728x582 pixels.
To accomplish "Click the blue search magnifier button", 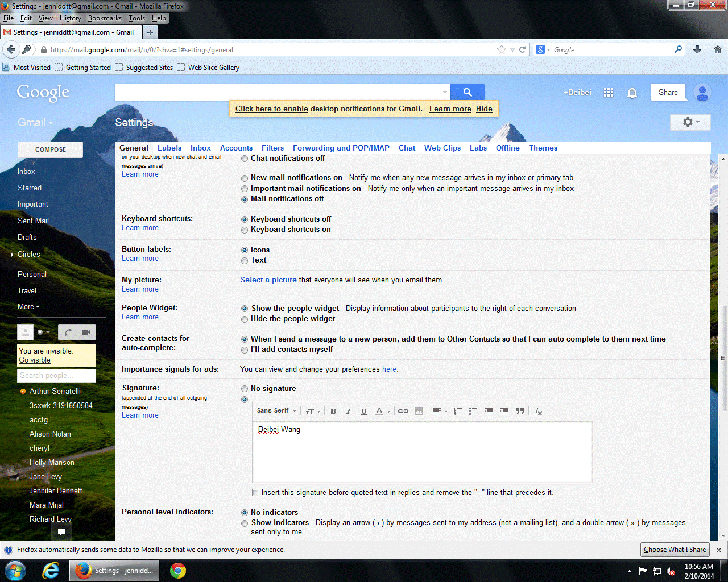I will (x=468, y=92).
